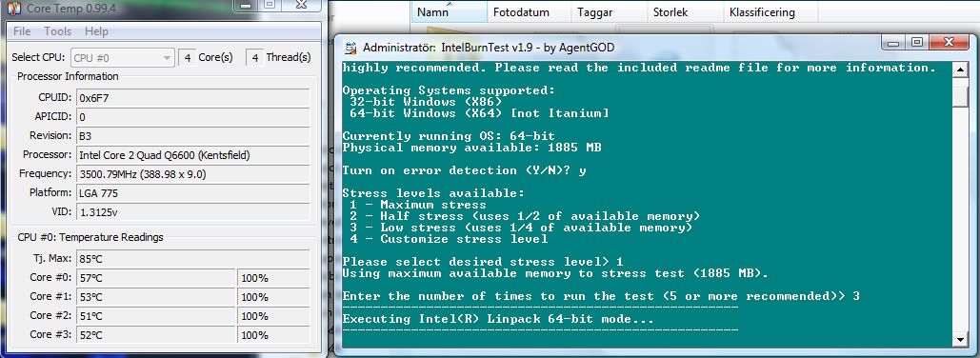The height and width of the screenshot is (358, 980).
Task: Sort by the Klassificering column header
Action: tap(770, 11)
